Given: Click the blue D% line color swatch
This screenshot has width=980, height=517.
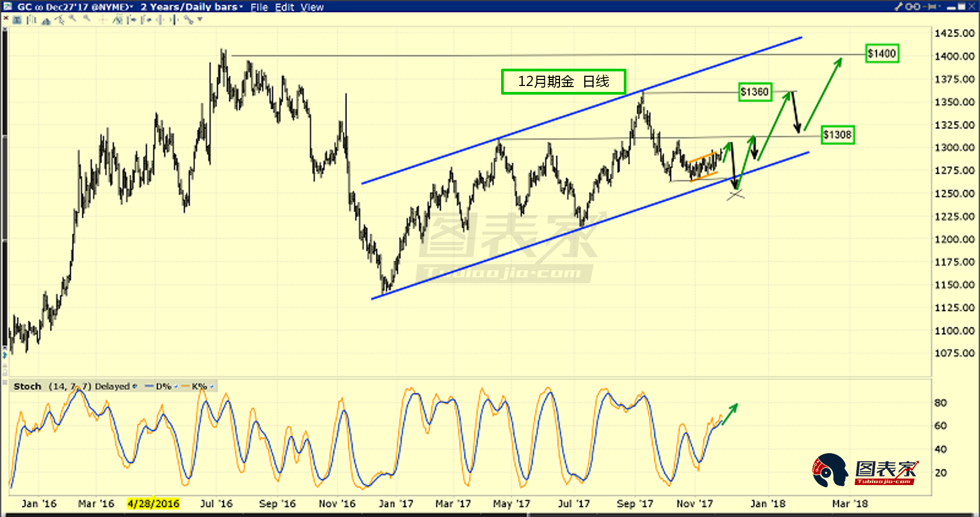Looking at the screenshot, I should coord(149,386).
